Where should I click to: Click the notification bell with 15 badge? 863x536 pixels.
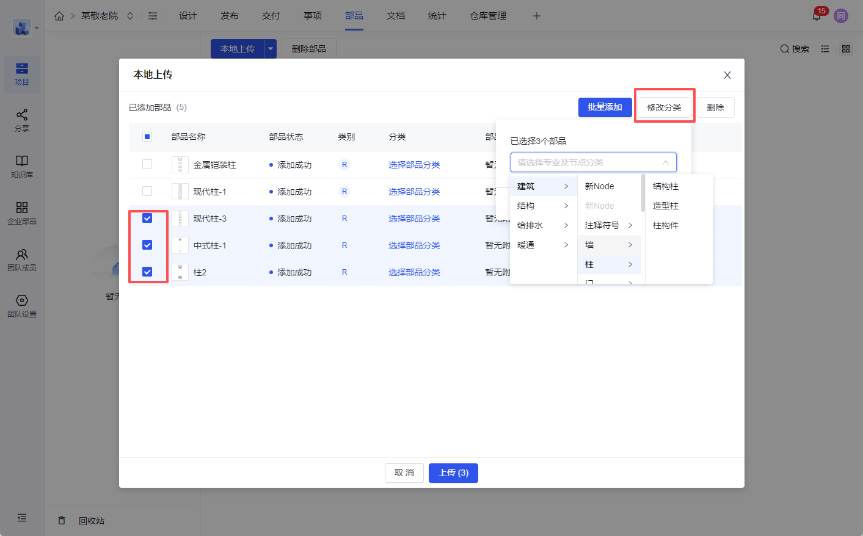pos(817,16)
